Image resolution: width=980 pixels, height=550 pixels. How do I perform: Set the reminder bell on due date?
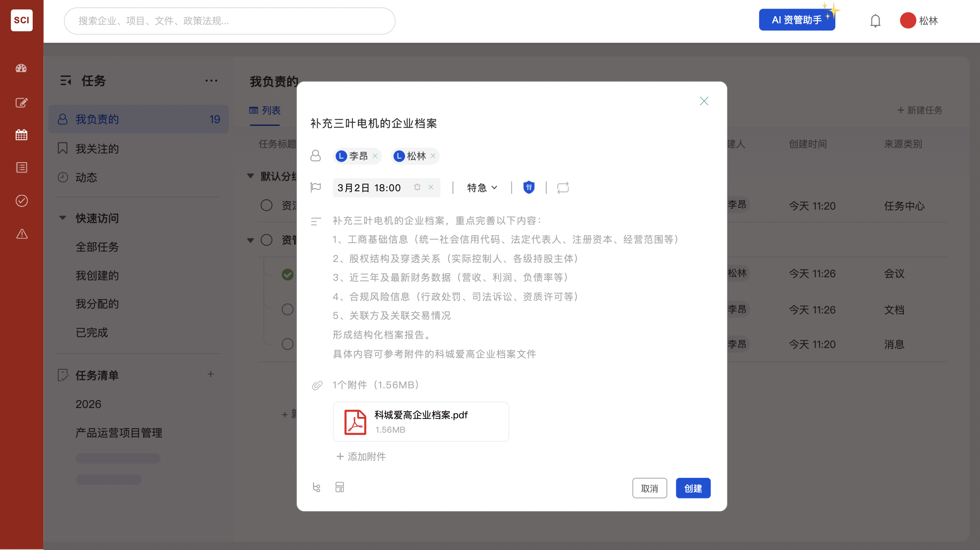(x=417, y=187)
